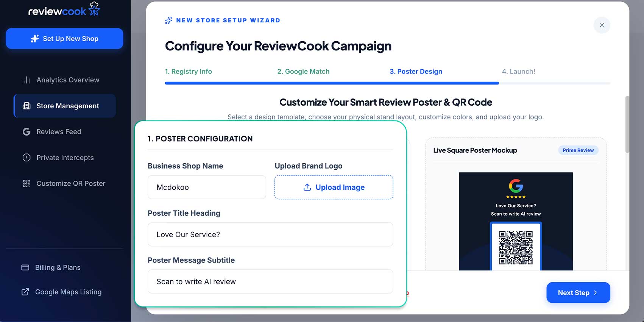Click the Live Square Poster Mockup title

click(x=475, y=150)
